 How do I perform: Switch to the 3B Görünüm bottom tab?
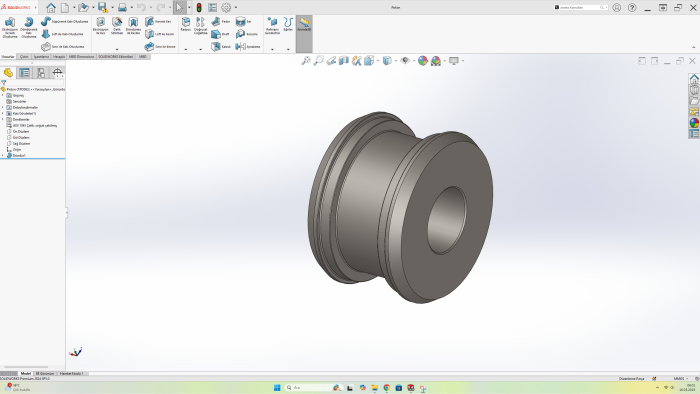click(45, 373)
